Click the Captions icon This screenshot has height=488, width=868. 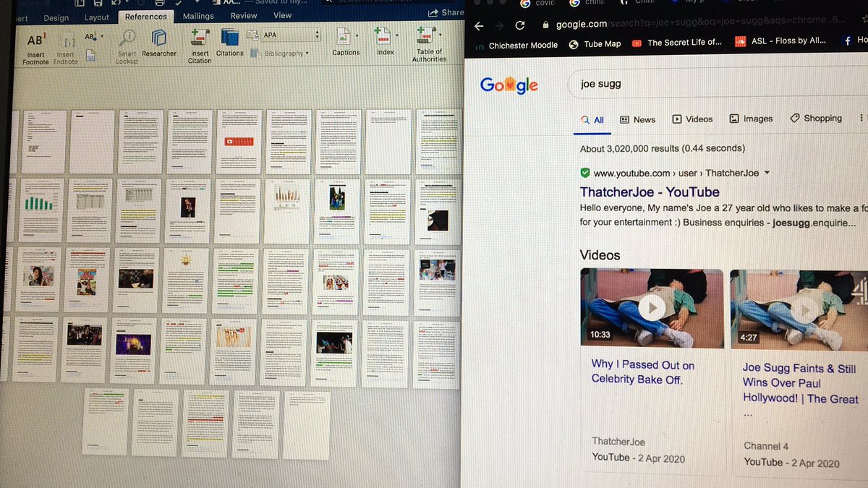coord(342,38)
